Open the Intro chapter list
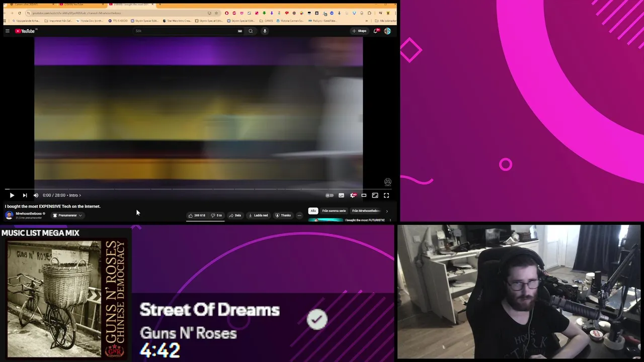Screen dimensions: 644x362 click(75, 195)
